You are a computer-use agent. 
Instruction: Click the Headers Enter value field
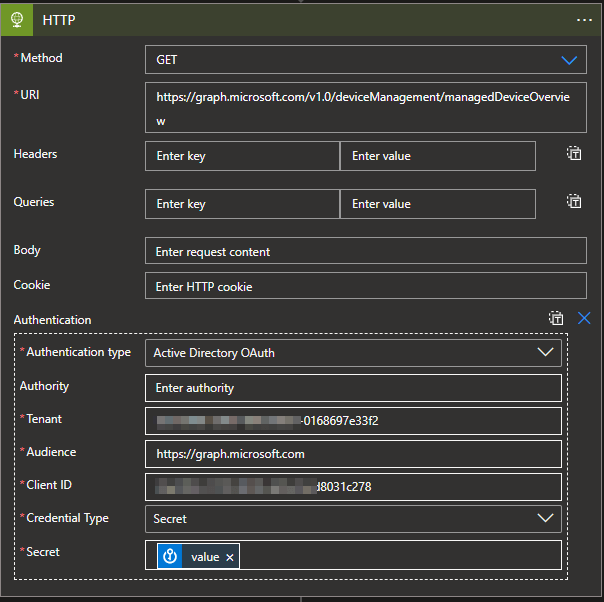tap(437, 156)
